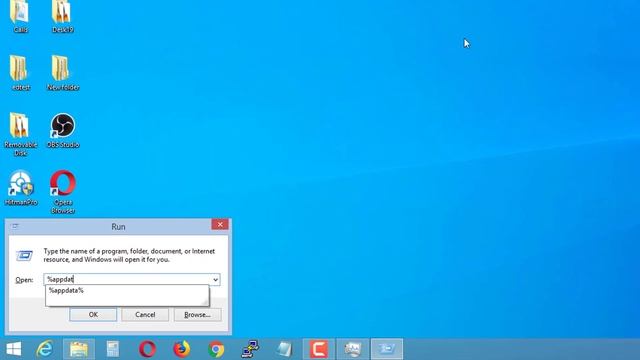Open the calculator taskbar icon
This screenshot has height=360, width=640.
[x=113, y=349]
